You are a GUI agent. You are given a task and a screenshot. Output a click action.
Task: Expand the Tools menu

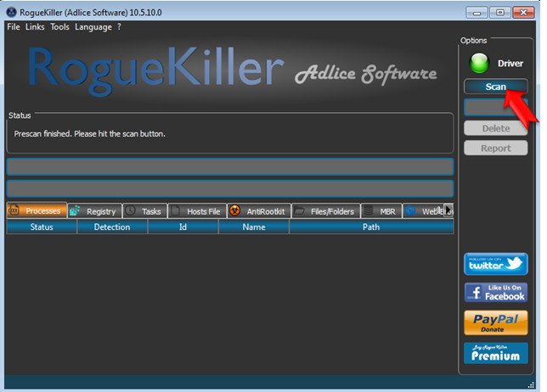pos(59,27)
